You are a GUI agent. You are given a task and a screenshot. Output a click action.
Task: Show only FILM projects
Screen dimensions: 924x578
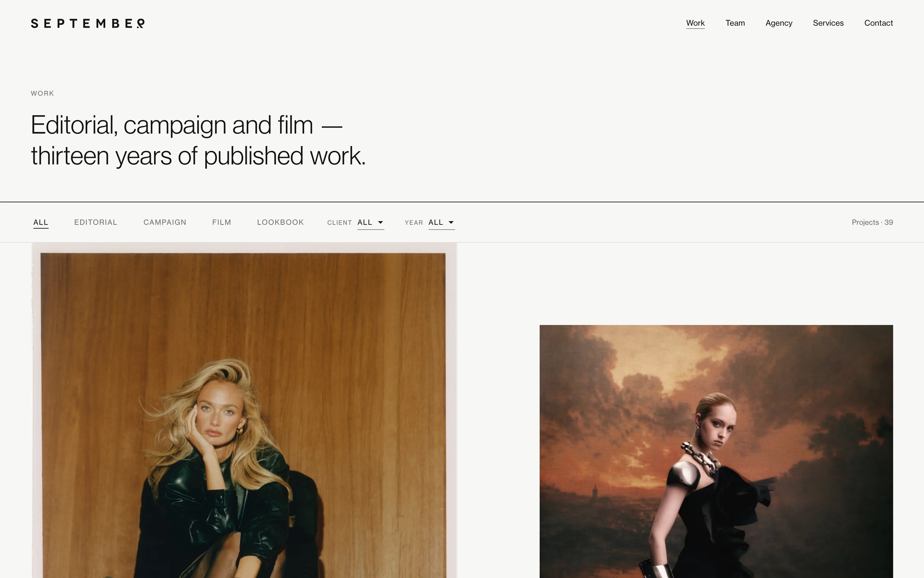coord(222,222)
